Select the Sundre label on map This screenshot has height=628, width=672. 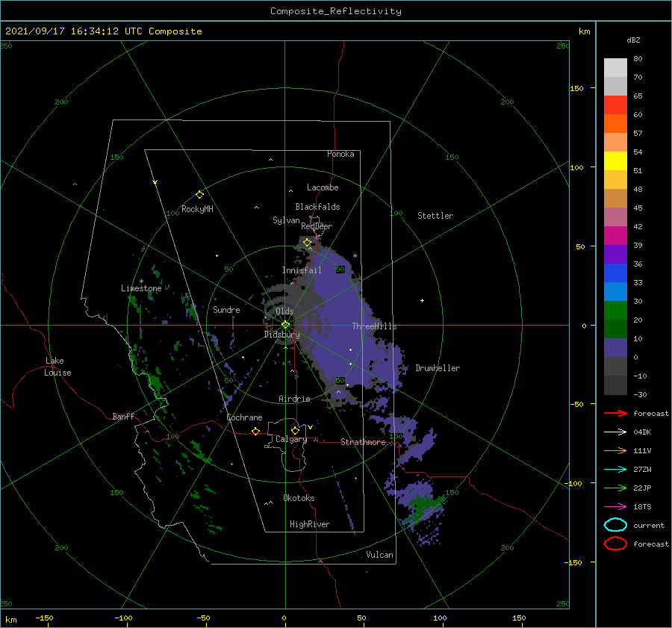pos(226,309)
